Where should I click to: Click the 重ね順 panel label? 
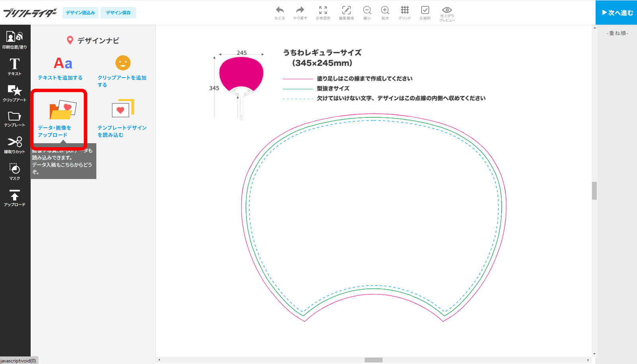pos(617,33)
